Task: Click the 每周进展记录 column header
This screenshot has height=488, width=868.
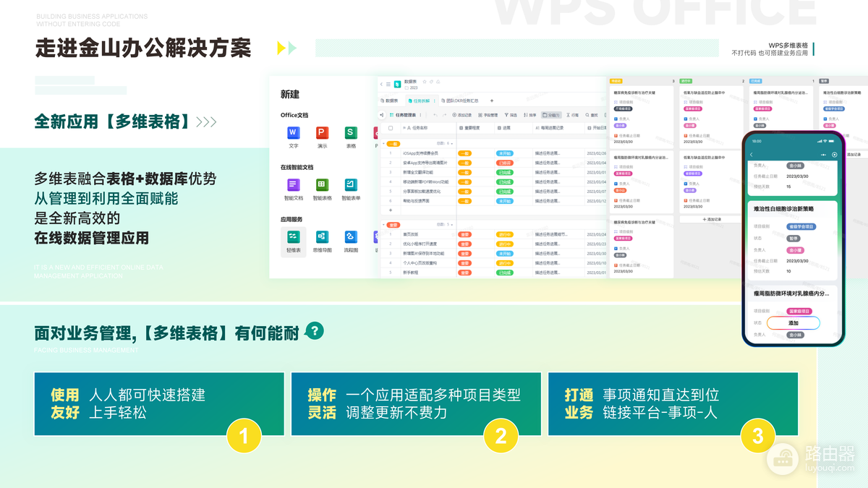Action: pos(558,128)
